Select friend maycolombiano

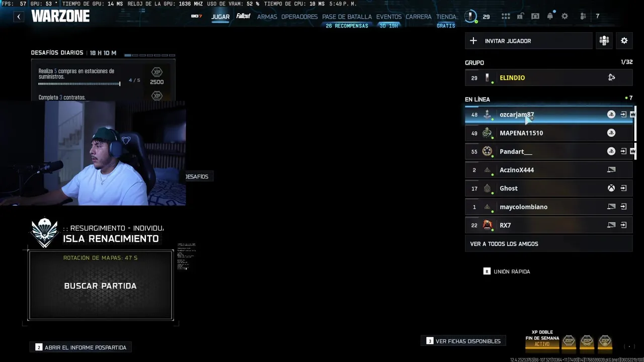tap(548, 207)
